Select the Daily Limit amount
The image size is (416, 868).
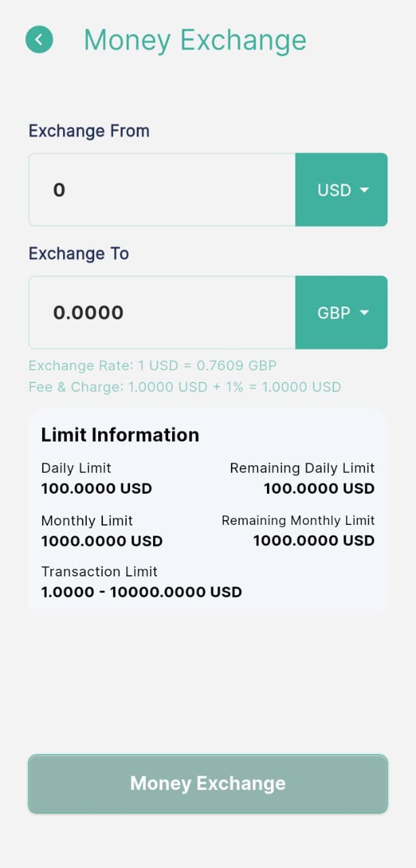[96, 488]
